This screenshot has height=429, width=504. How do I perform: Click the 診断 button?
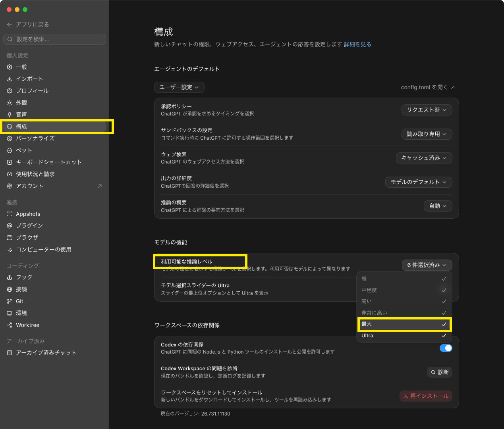tap(439, 372)
